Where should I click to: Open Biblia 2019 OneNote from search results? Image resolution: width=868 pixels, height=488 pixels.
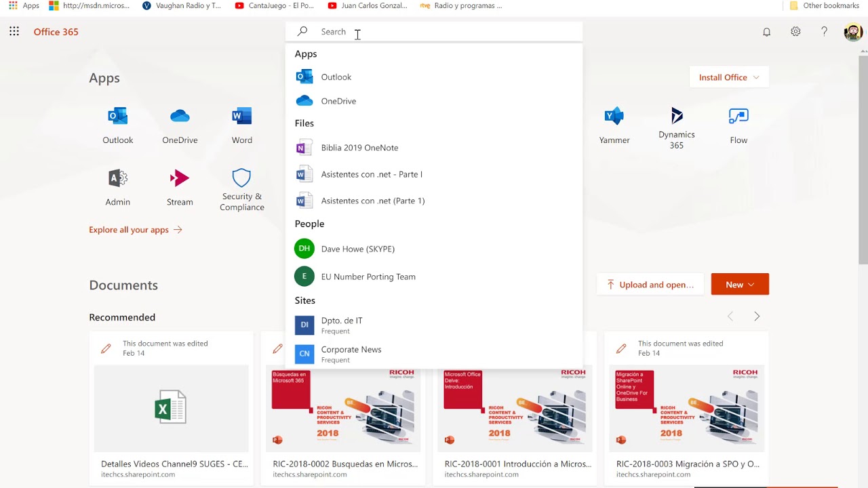click(359, 147)
